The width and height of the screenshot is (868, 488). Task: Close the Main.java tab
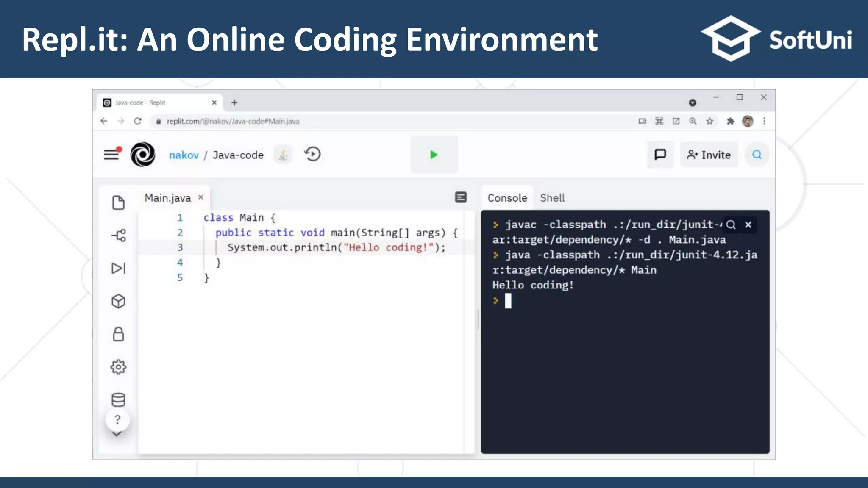(201, 197)
